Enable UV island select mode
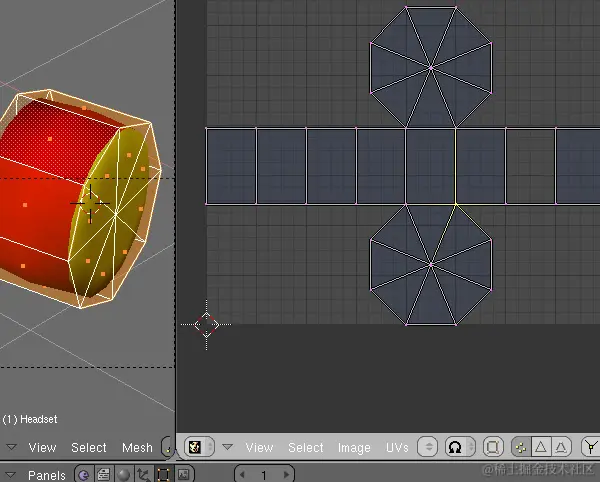 (x=561, y=447)
